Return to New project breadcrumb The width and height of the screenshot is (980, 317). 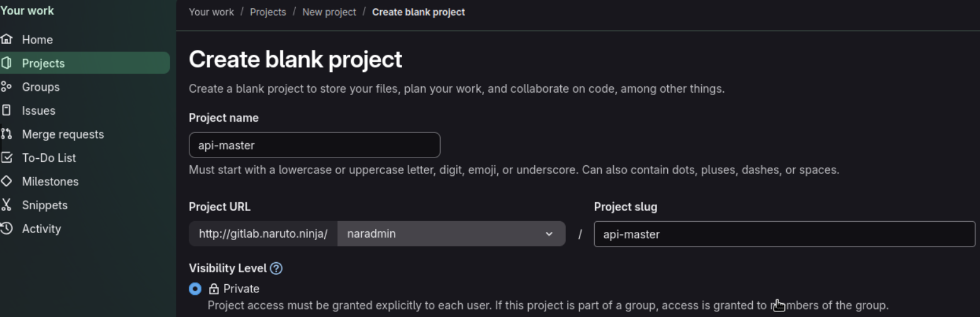point(329,12)
